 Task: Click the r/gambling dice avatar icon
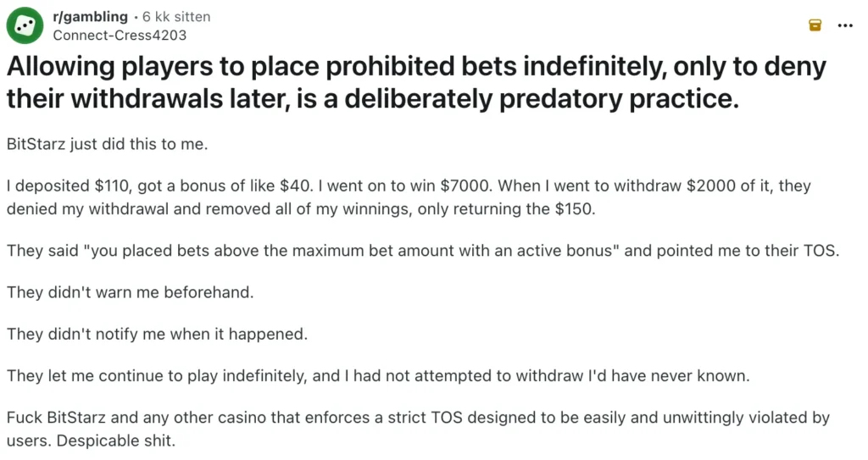click(x=25, y=25)
